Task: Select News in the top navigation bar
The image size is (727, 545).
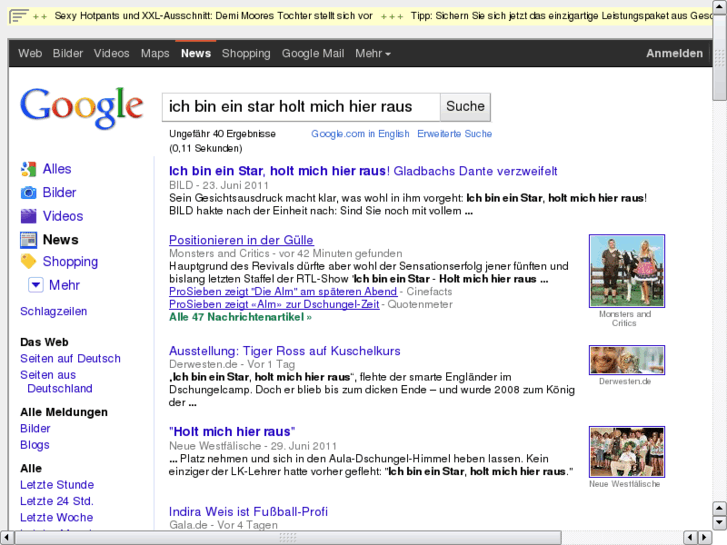Action: click(196, 53)
